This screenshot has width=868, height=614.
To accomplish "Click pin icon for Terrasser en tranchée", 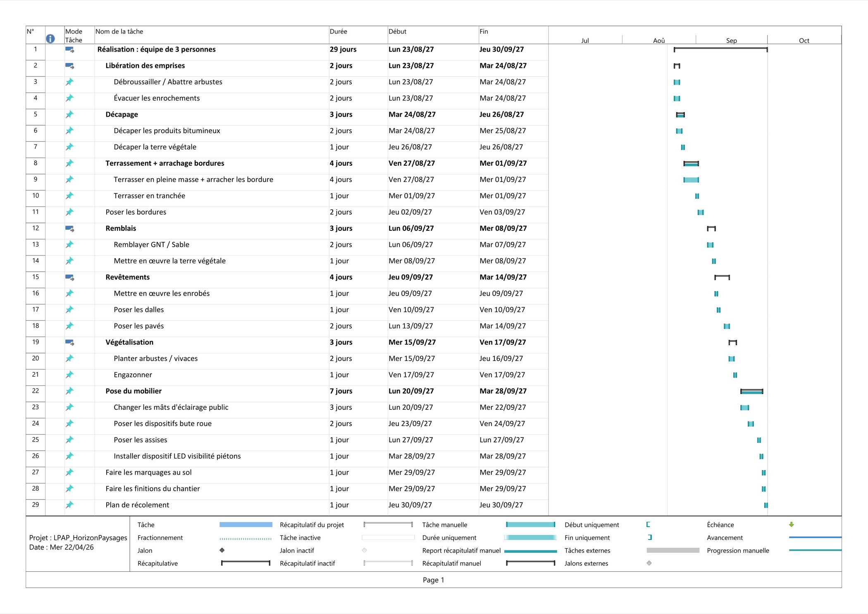I will pos(69,196).
